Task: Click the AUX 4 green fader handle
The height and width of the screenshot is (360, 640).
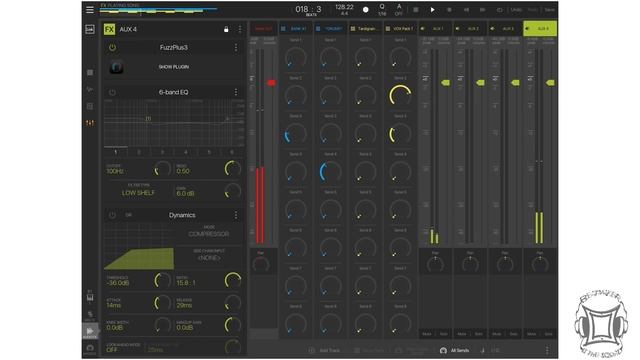Action: (x=550, y=83)
